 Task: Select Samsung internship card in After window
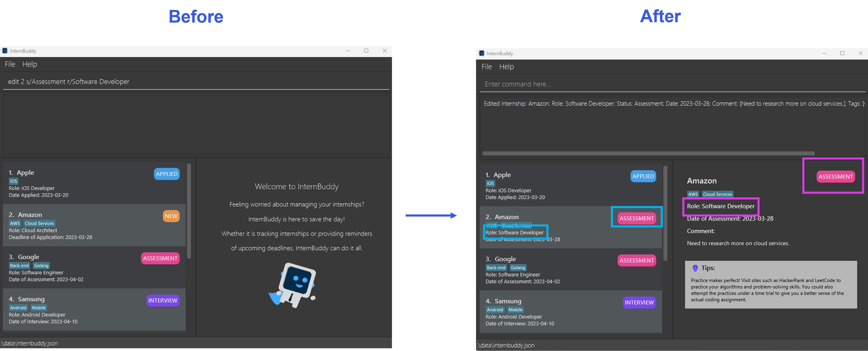pyautogui.click(x=571, y=311)
